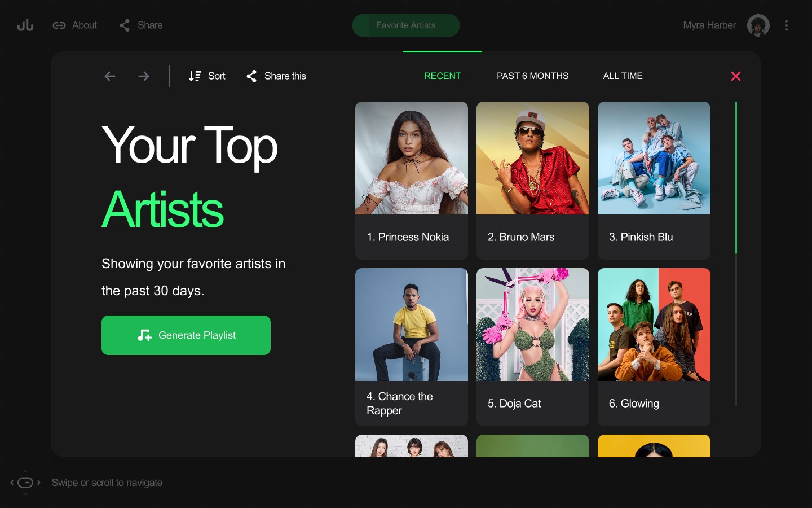This screenshot has height=508, width=812.
Task: Click the '6. Glowing' label
Action: pos(634,404)
